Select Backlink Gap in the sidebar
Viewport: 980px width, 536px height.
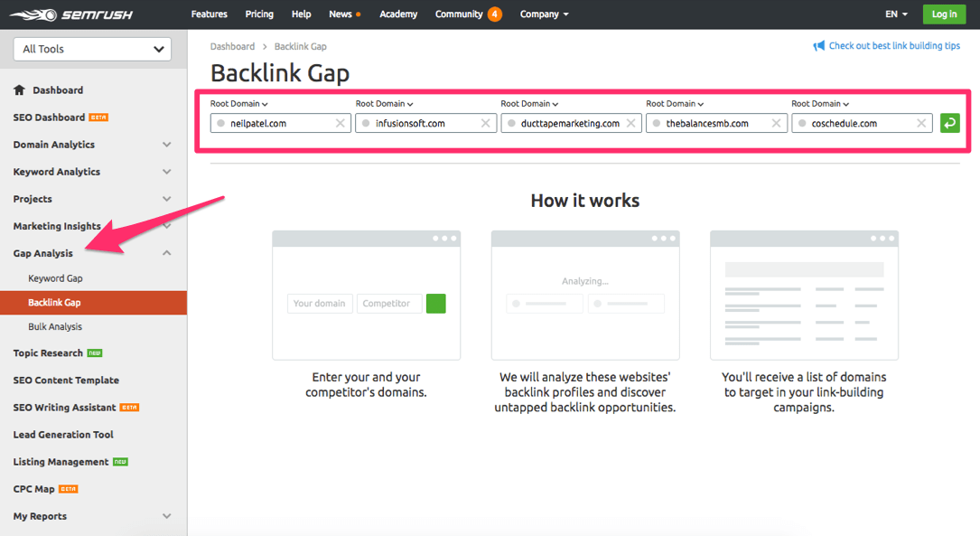94,303
